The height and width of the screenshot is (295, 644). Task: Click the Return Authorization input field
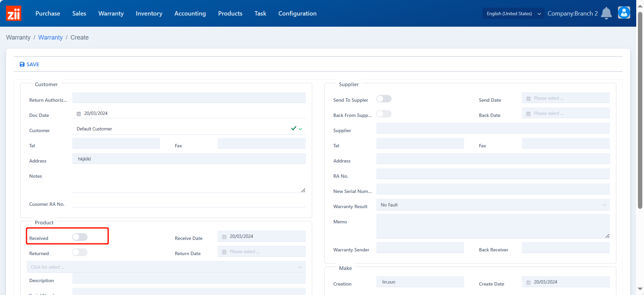point(189,98)
